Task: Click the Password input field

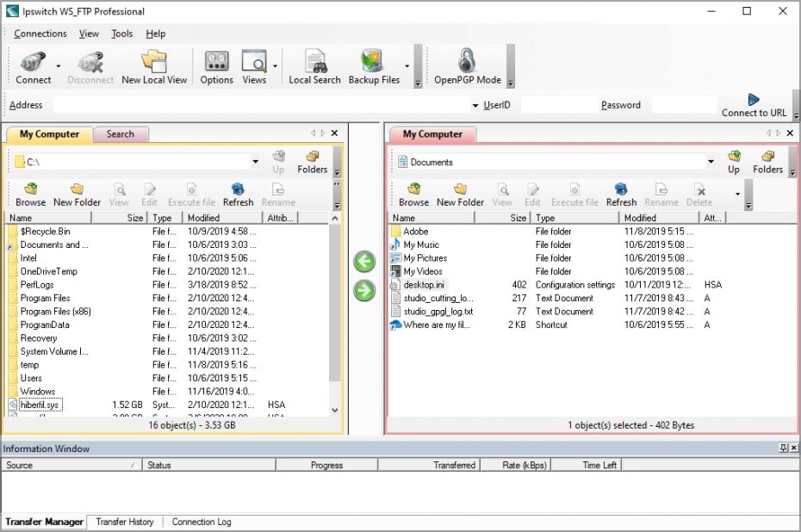Action: coord(684,105)
